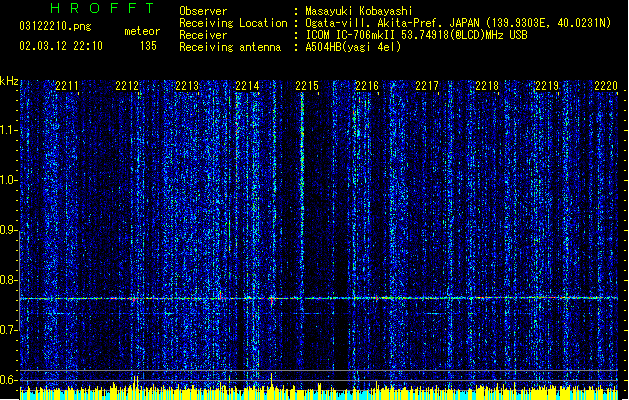Select the file name 03122210.png

click(x=55, y=27)
